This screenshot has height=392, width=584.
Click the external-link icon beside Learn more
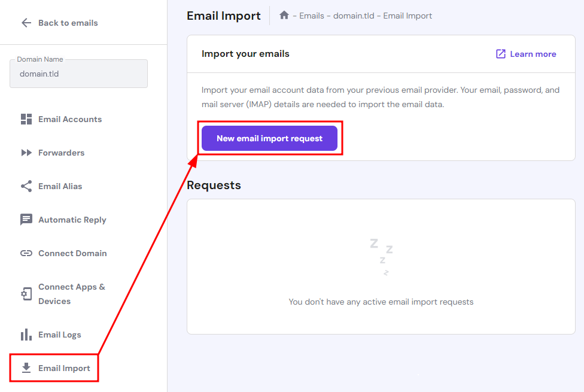click(501, 54)
